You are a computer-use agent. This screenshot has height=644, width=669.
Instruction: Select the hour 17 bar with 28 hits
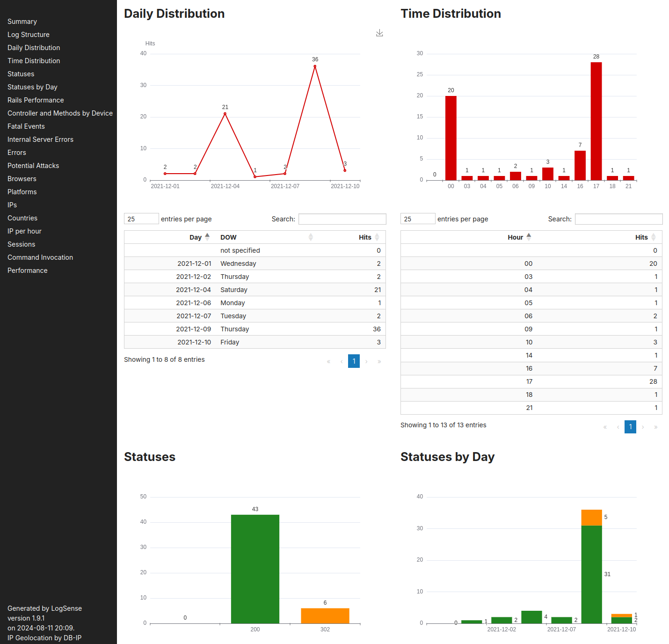click(x=596, y=121)
